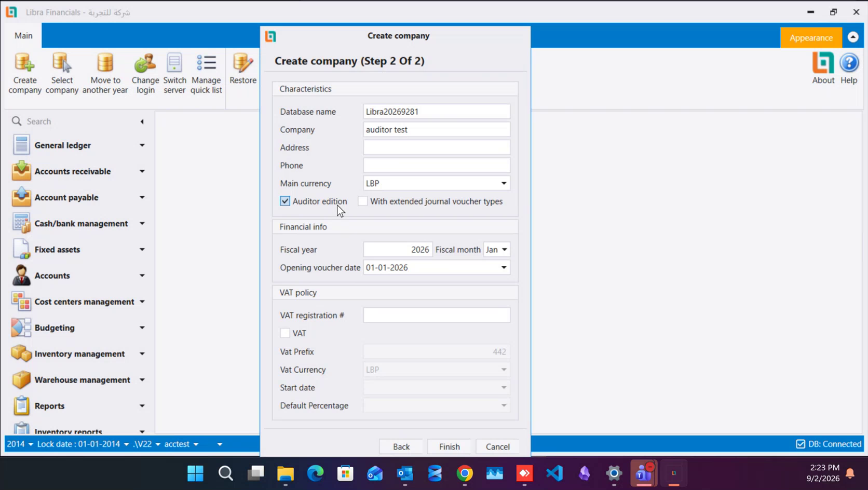Click the Back button
Viewport: 868px width, 490px height.
[x=401, y=446]
